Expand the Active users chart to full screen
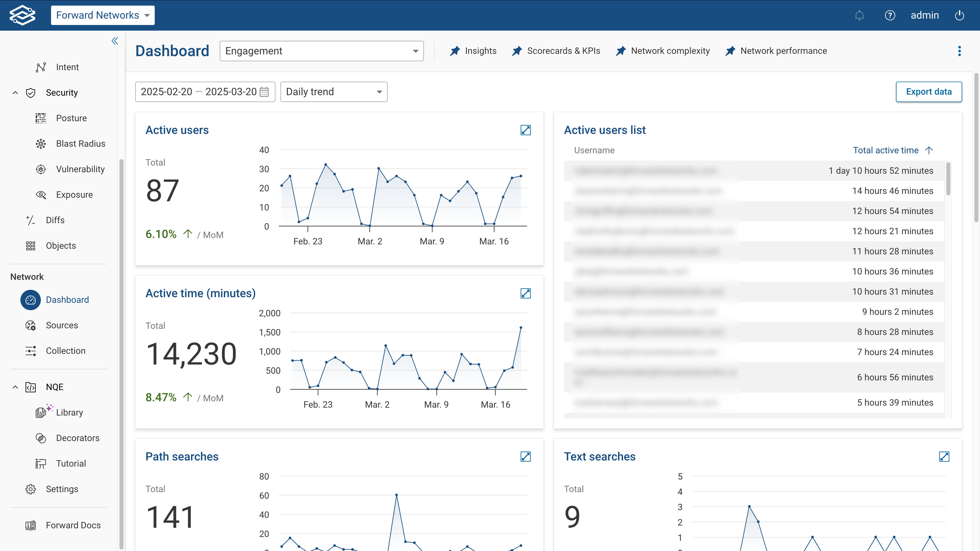The width and height of the screenshot is (980, 551). coord(526,130)
